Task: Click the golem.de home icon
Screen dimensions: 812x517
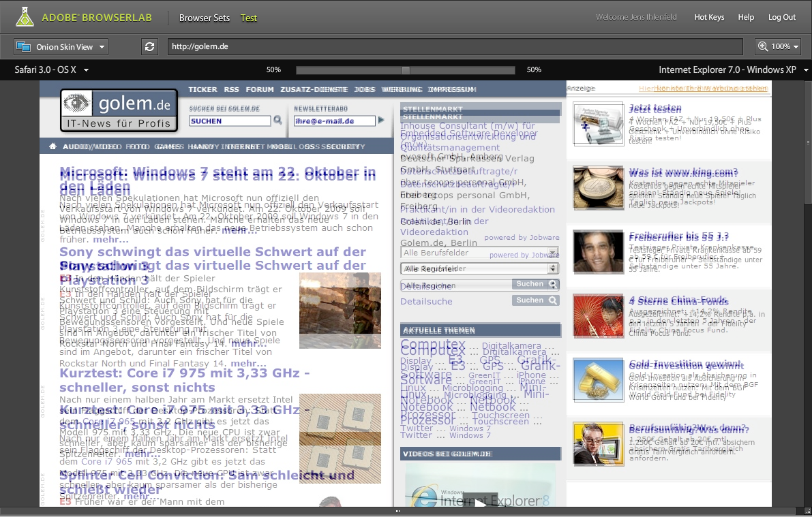Action: tap(52, 146)
